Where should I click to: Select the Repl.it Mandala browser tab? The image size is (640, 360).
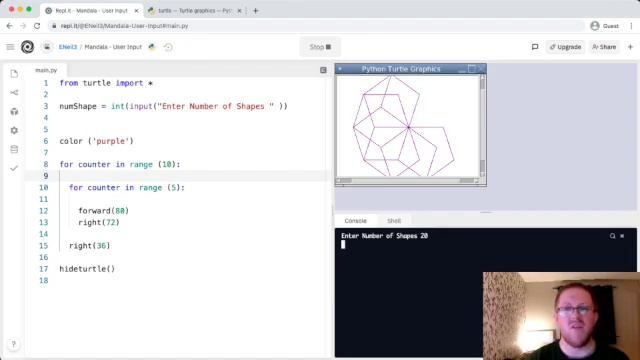(91, 11)
